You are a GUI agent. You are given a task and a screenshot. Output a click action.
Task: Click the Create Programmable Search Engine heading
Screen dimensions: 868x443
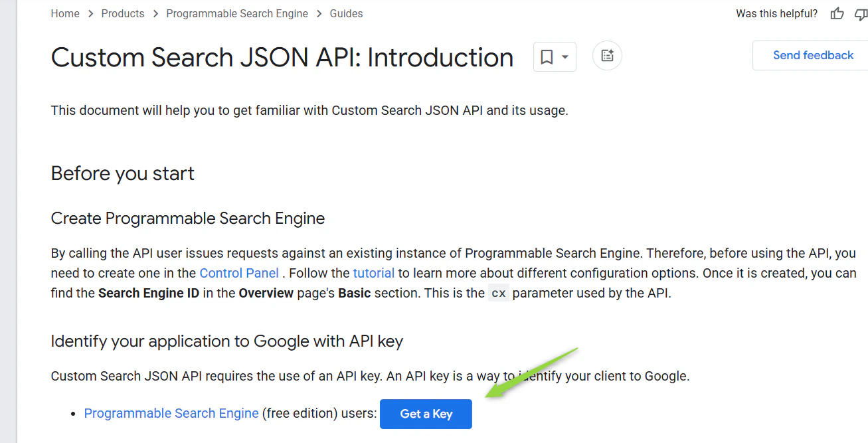(187, 218)
